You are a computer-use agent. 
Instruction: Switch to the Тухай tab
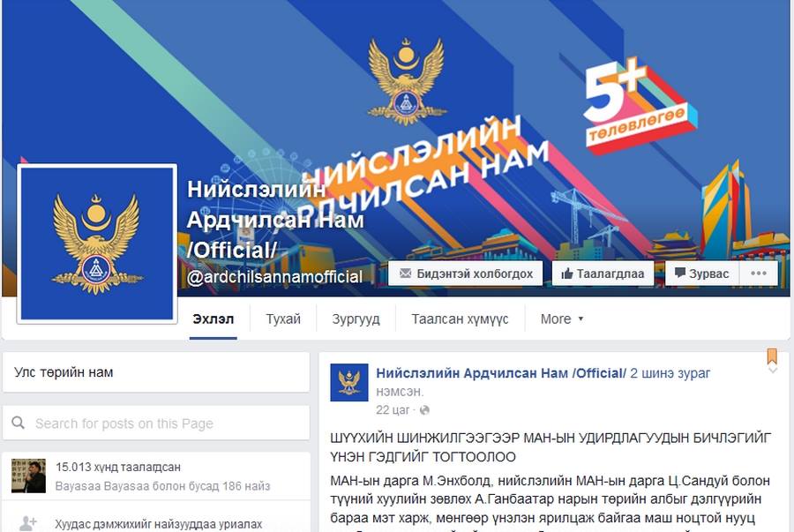click(x=283, y=318)
